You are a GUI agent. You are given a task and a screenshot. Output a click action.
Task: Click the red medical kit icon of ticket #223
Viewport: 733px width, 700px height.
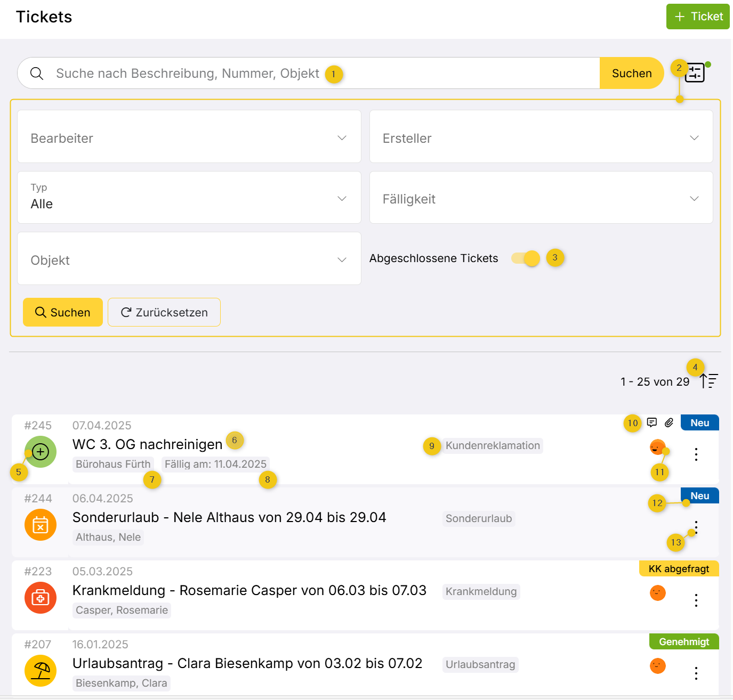(41, 598)
